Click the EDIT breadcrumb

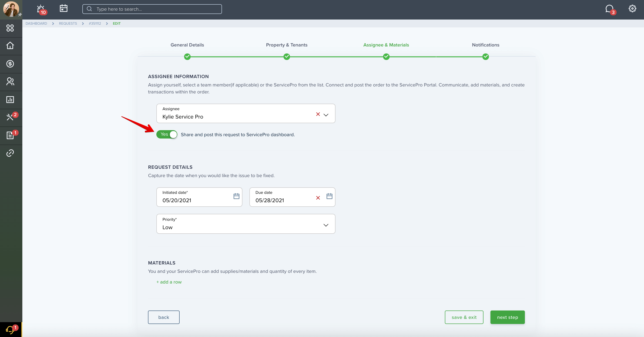(x=117, y=23)
